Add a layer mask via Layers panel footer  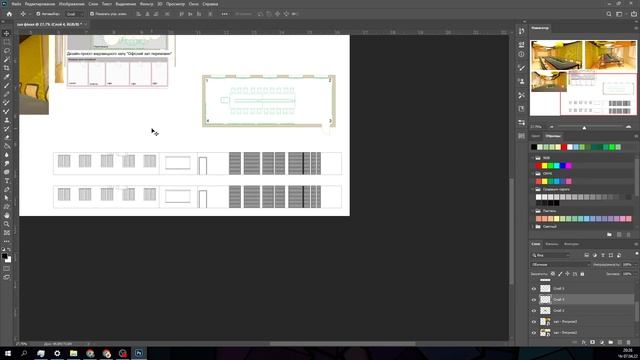pyautogui.click(x=592, y=342)
